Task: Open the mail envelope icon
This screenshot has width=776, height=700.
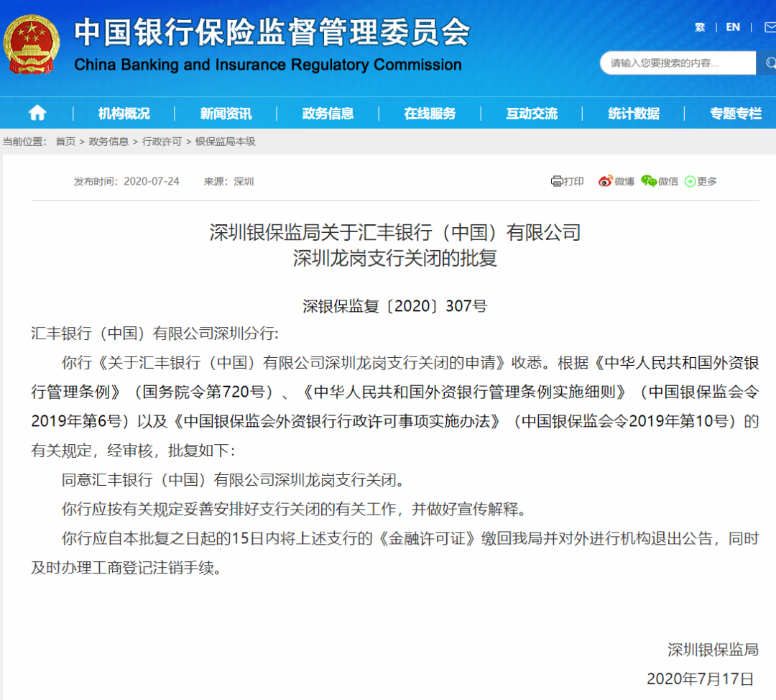Action: [x=770, y=27]
